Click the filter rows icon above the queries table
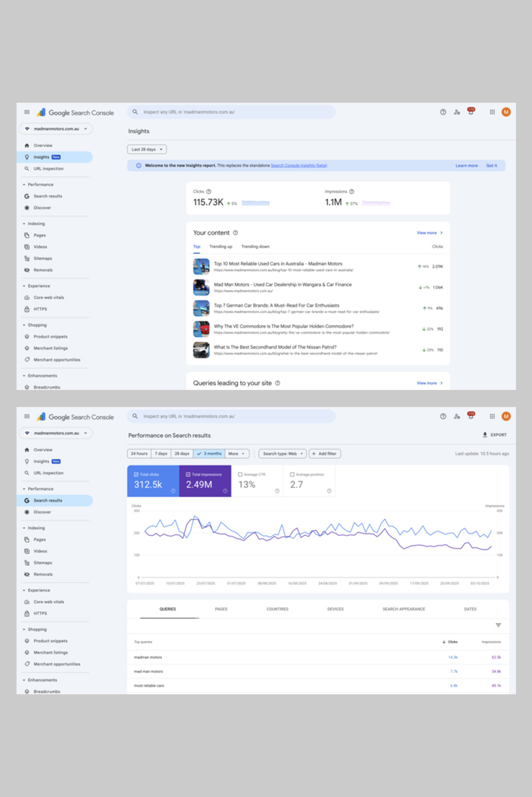Viewport: 532px width, 797px height. (498, 625)
